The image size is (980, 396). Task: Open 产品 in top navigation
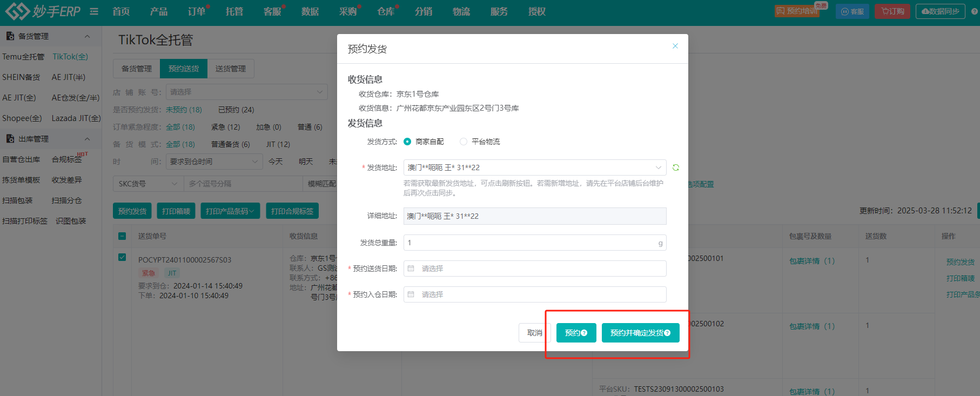click(x=159, y=11)
